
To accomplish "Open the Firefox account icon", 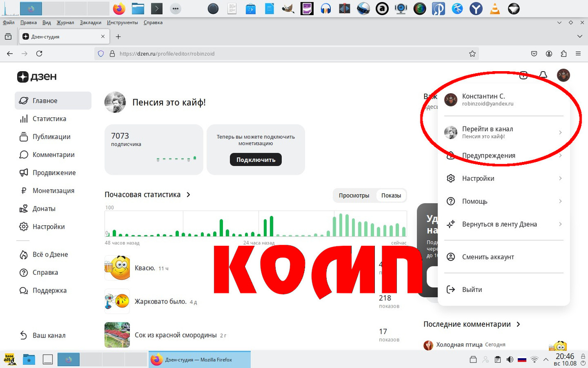I will 549,54.
